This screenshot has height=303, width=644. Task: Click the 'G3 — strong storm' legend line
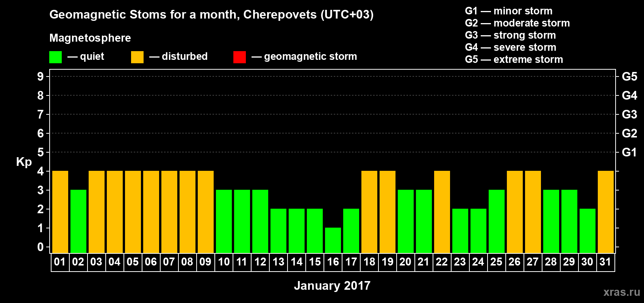(x=510, y=35)
